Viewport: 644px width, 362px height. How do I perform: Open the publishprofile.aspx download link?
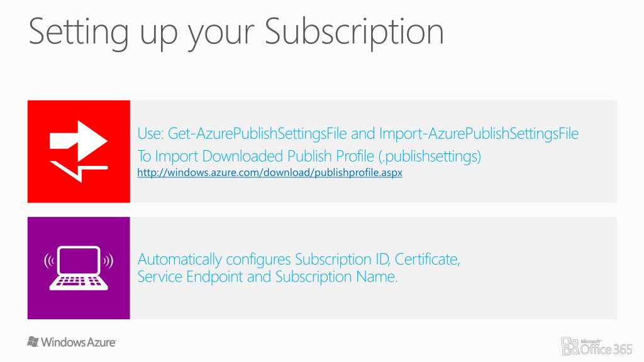tap(270, 172)
